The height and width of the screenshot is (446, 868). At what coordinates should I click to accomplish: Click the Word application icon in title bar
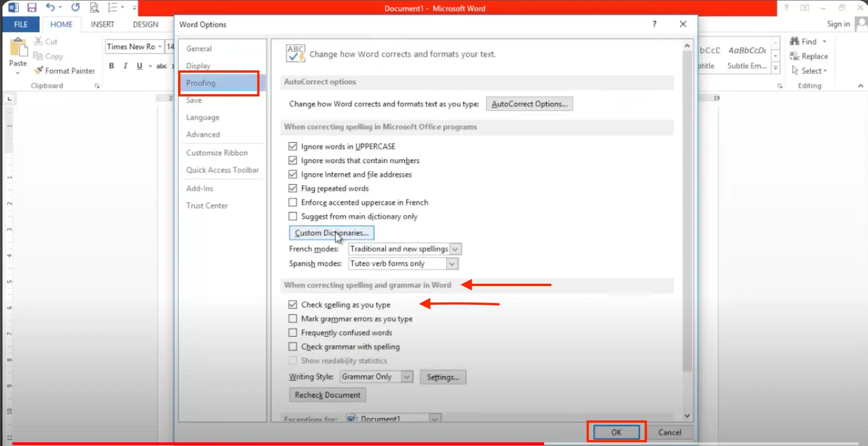(13, 7)
